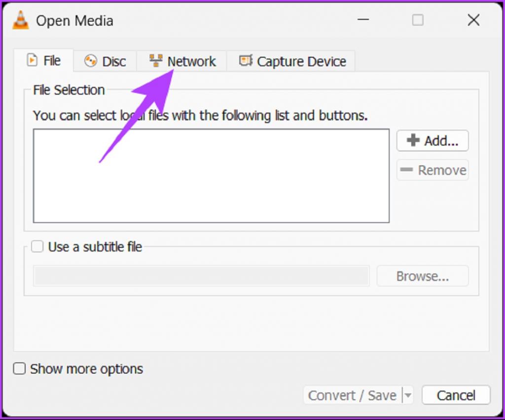Image resolution: width=505 pixels, height=420 pixels.
Task: Click the Cancel button
Action: [456, 395]
